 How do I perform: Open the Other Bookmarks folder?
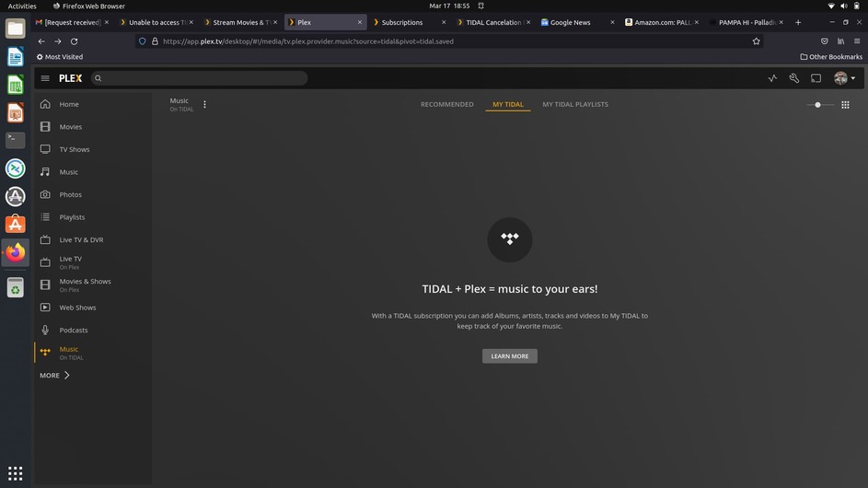coord(831,56)
